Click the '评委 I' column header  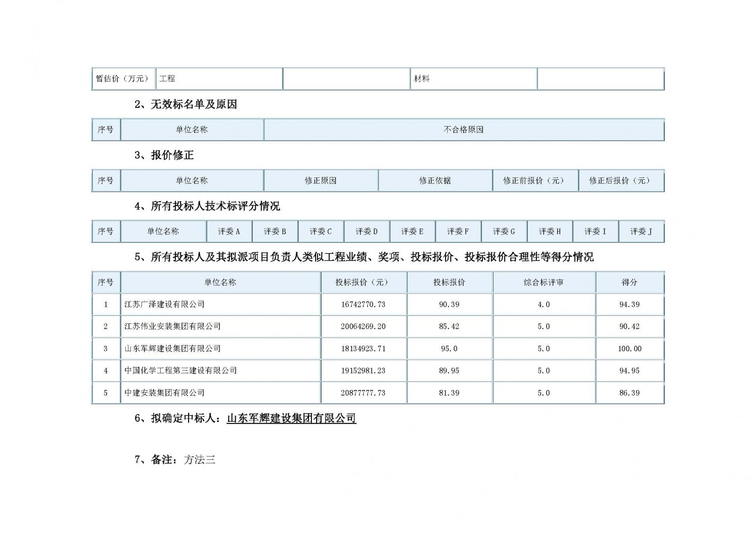(595, 232)
